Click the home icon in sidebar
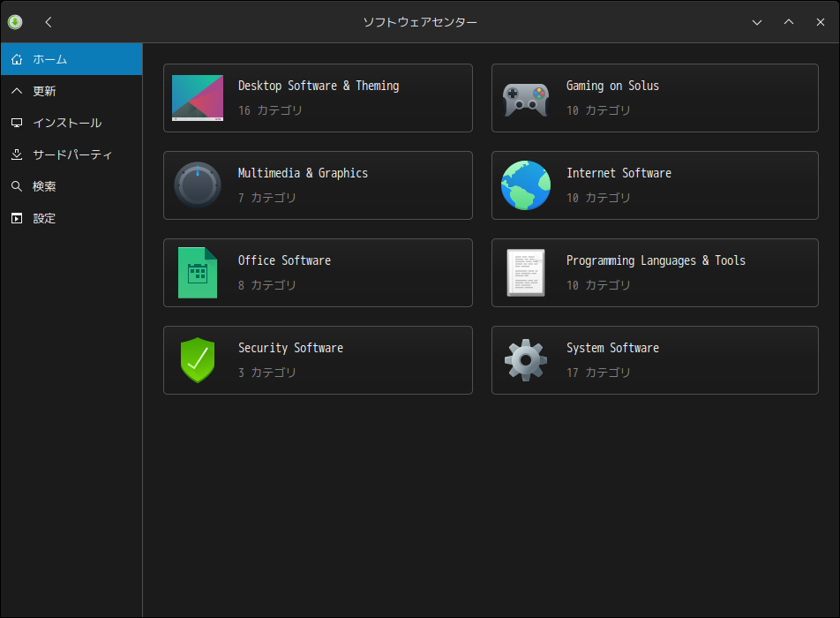 click(x=17, y=59)
